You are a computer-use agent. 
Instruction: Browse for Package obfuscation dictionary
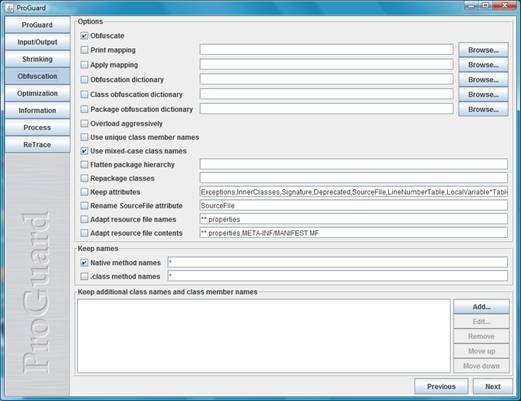click(x=483, y=109)
